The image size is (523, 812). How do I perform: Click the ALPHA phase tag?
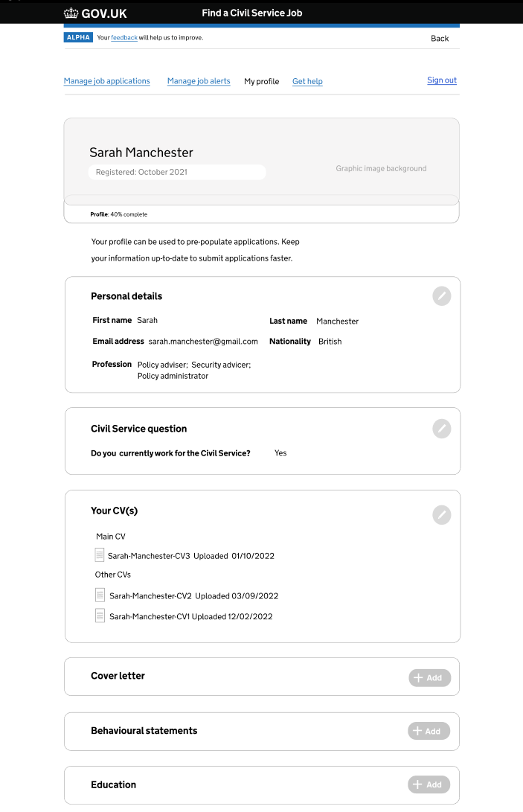(x=78, y=37)
